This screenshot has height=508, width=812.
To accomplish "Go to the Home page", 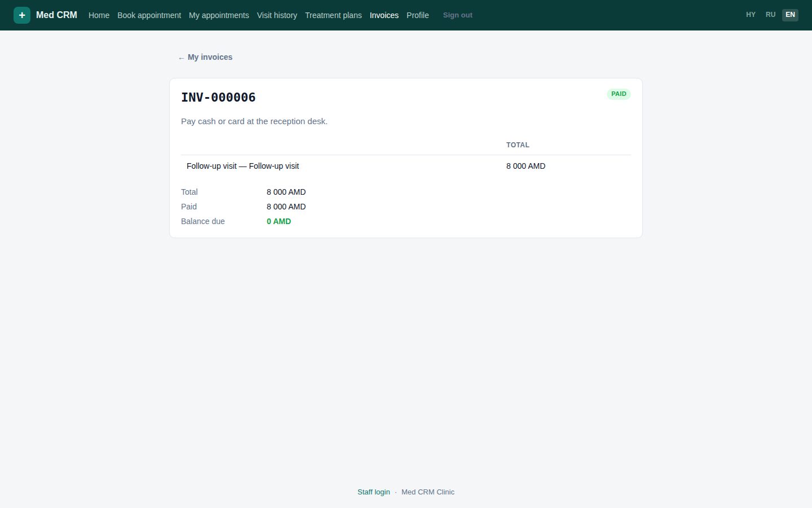I will (99, 15).
